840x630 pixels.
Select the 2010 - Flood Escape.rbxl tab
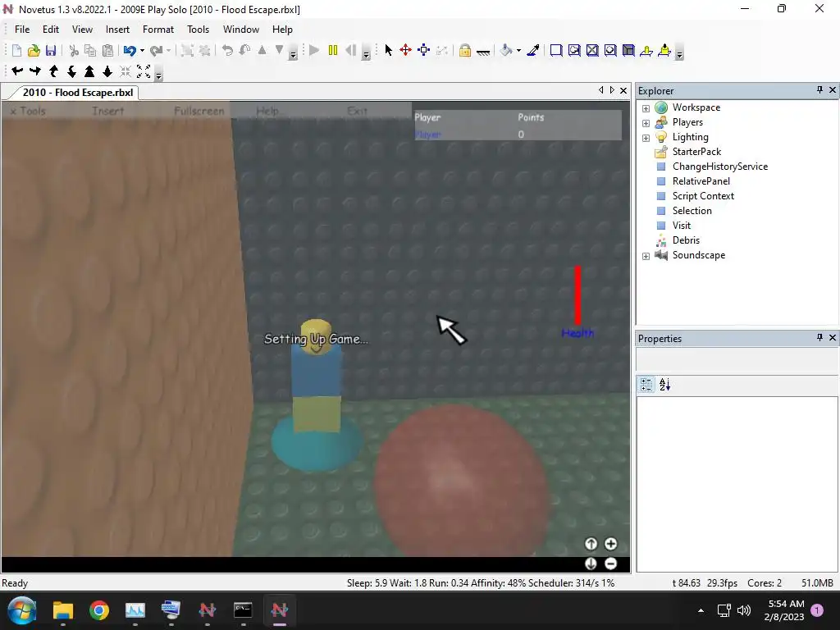[78, 92]
